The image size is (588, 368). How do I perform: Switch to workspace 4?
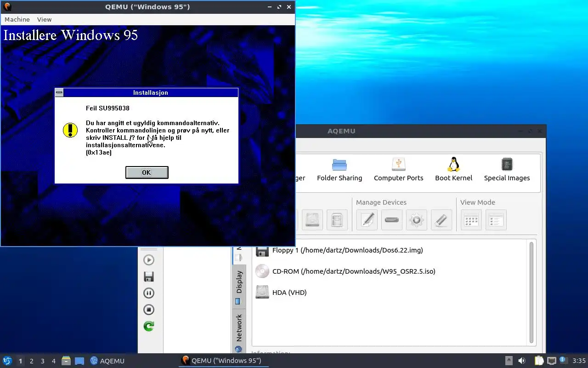tap(53, 361)
